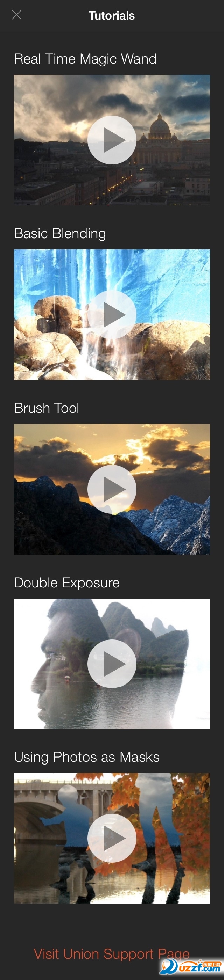
Task: Select the Using Photos as Masks heading
Action: click(x=86, y=757)
